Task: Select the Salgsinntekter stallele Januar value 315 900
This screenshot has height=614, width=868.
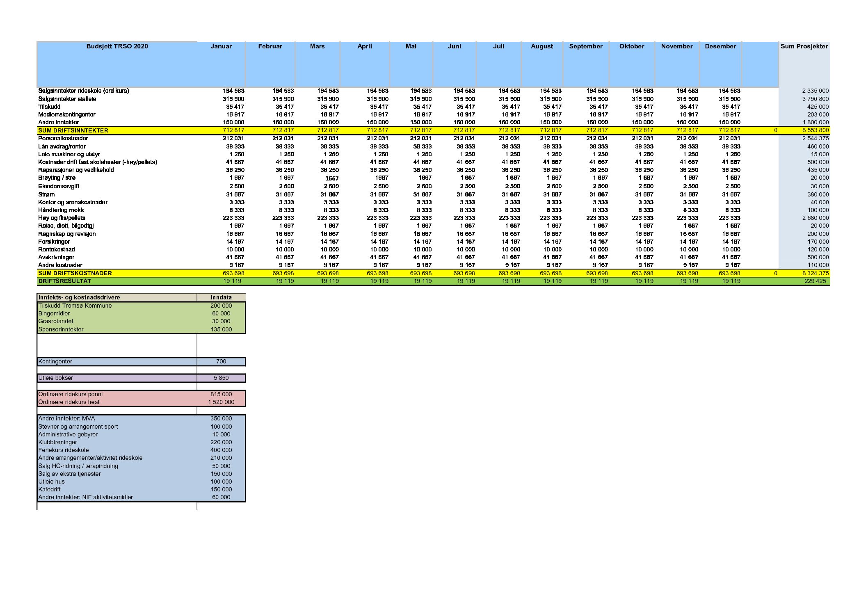Action: pos(233,99)
